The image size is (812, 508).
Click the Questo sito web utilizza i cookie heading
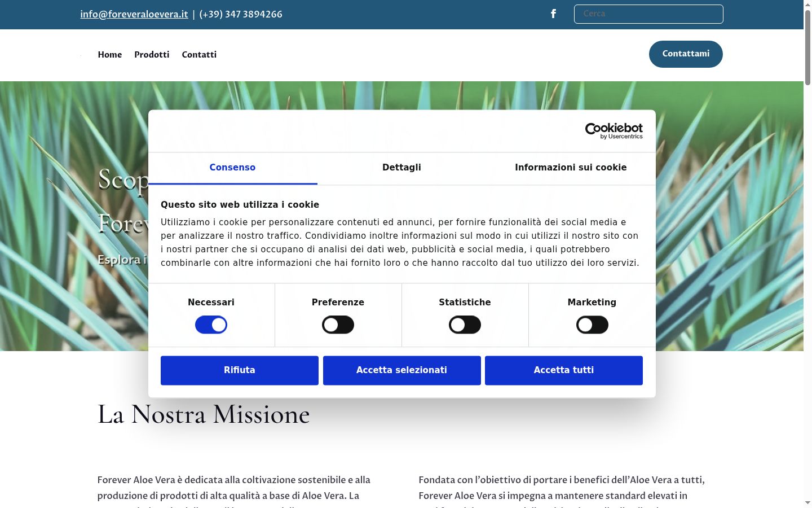[x=240, y=205]
